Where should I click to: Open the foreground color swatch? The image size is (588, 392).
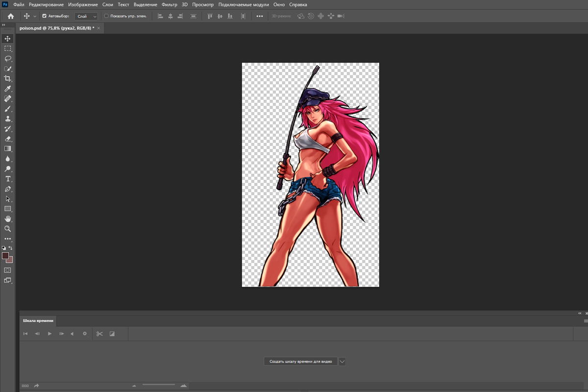click(x=5, y=255)
